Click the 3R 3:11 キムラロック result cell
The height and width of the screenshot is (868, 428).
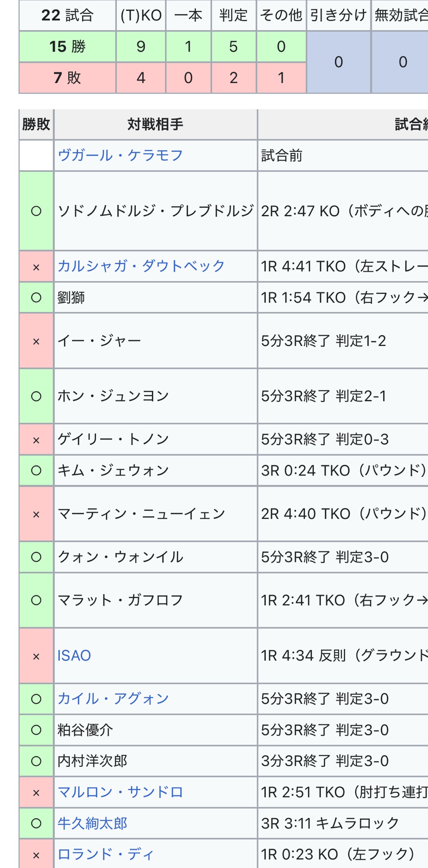(343, 823)
